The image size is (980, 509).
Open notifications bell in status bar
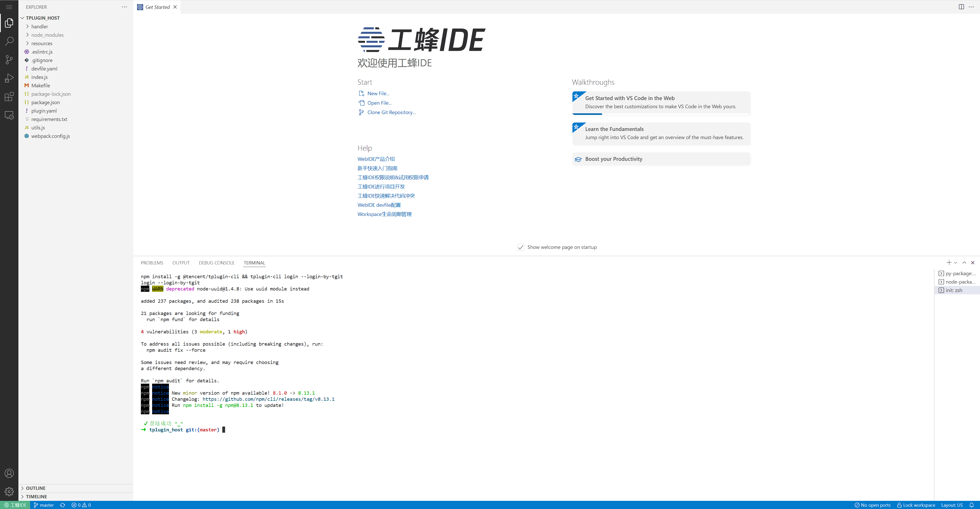click(971, 505)
